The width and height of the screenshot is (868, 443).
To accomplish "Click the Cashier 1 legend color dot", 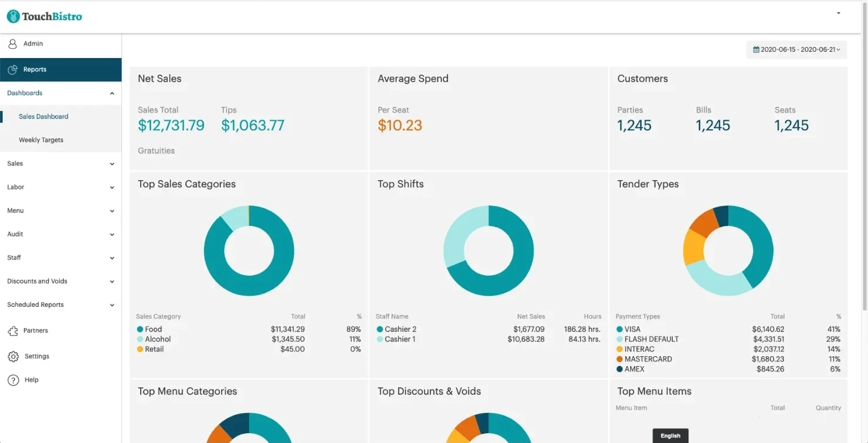I will [380, 340].
